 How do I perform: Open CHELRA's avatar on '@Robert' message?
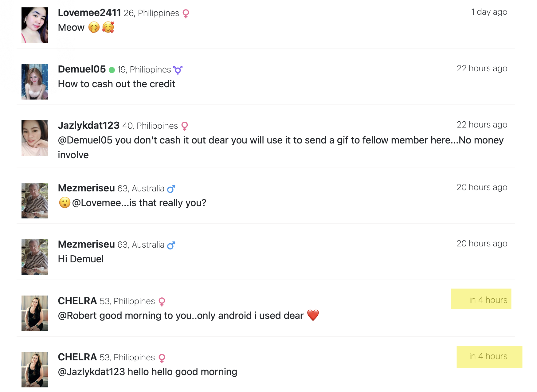point(35,313)
